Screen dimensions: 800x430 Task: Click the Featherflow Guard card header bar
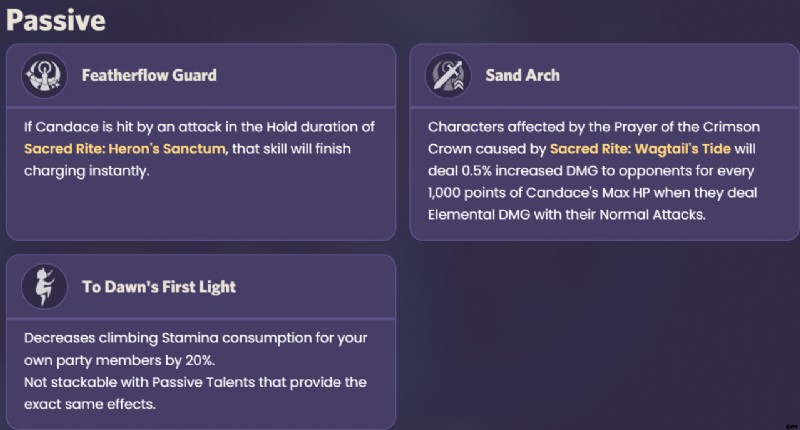[x=201, y=75]
